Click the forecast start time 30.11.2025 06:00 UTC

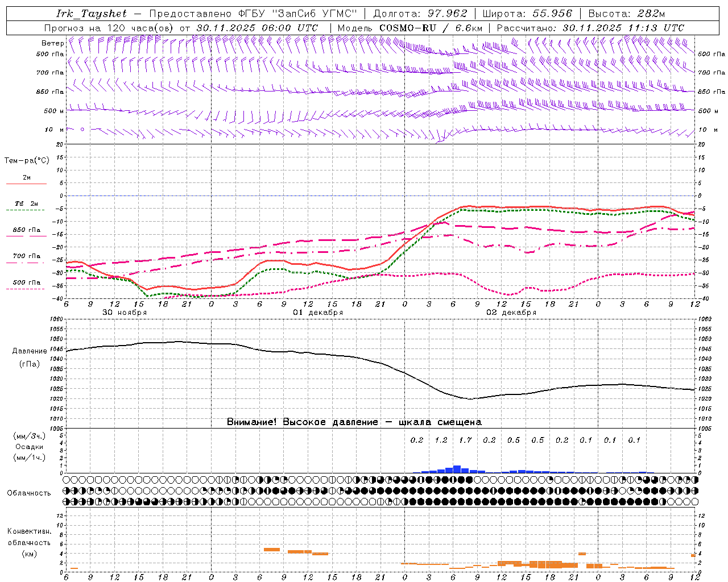click(257, 28)
